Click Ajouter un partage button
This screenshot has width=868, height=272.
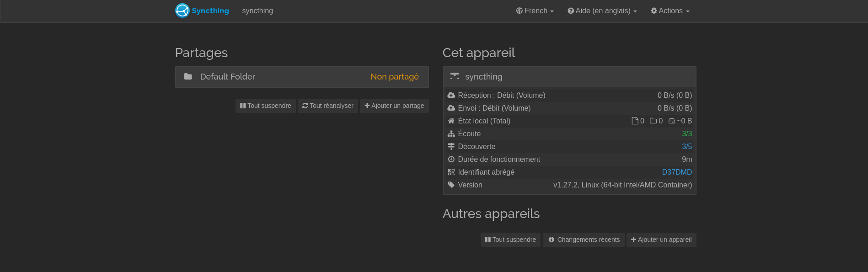pos(394,106)
